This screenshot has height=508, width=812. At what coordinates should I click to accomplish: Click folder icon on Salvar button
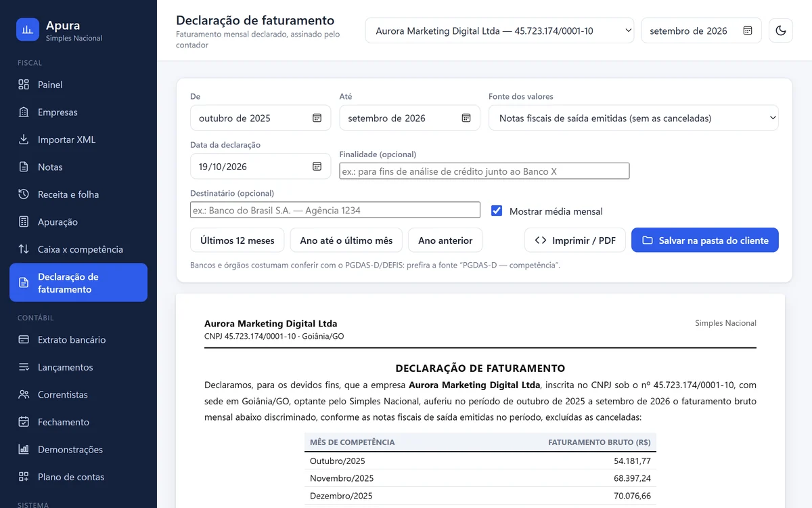click(x=648, y=240)
